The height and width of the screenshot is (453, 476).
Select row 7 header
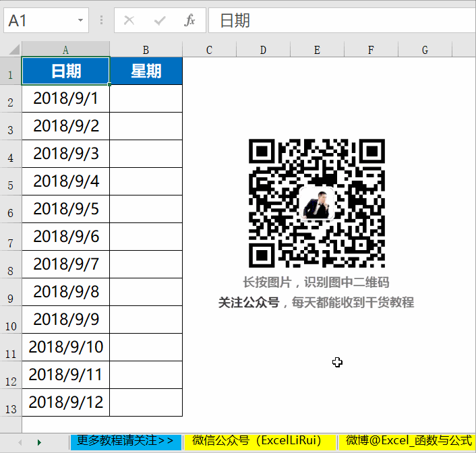[11, 237]
